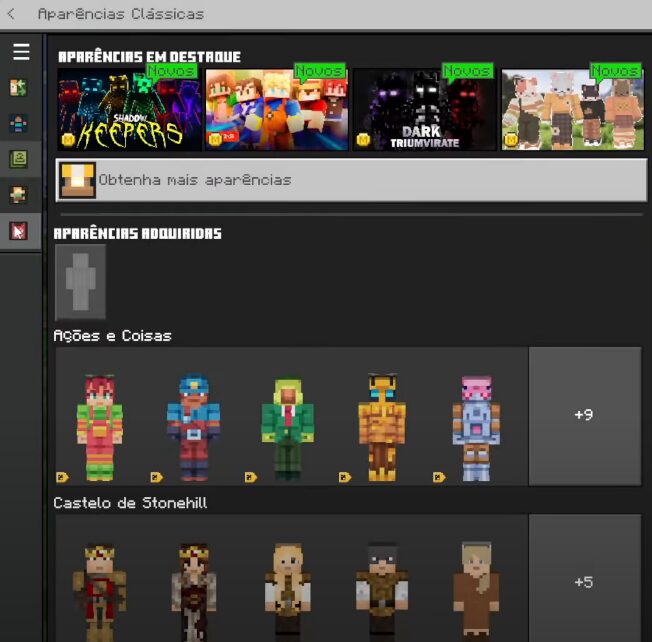This screenshot has width=652, height=642.
Task: Choose the brown-robed Stonehill peasant skin
Action: point(476,593)
